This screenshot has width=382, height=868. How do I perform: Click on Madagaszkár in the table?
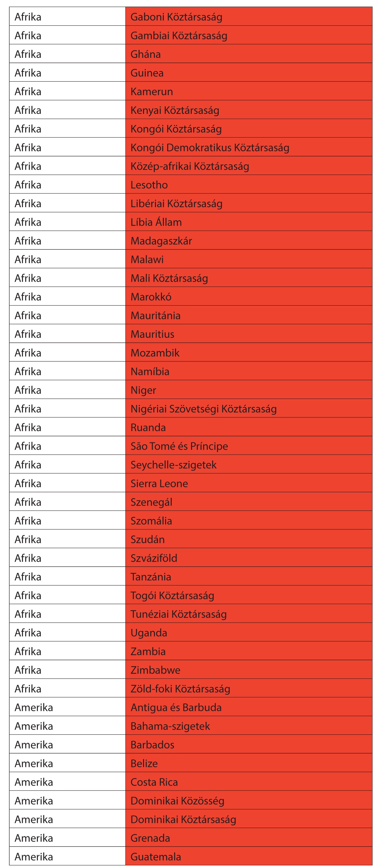[x=161, y=241]
